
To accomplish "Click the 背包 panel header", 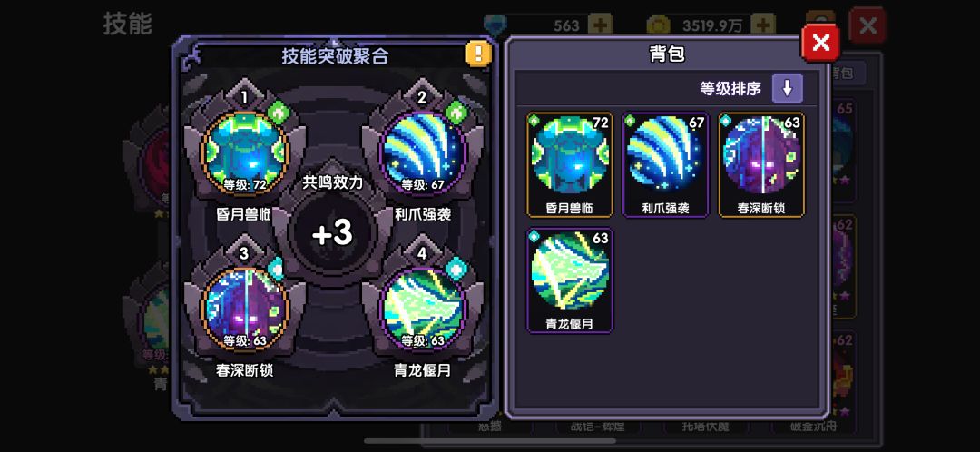I will (668, 54).
